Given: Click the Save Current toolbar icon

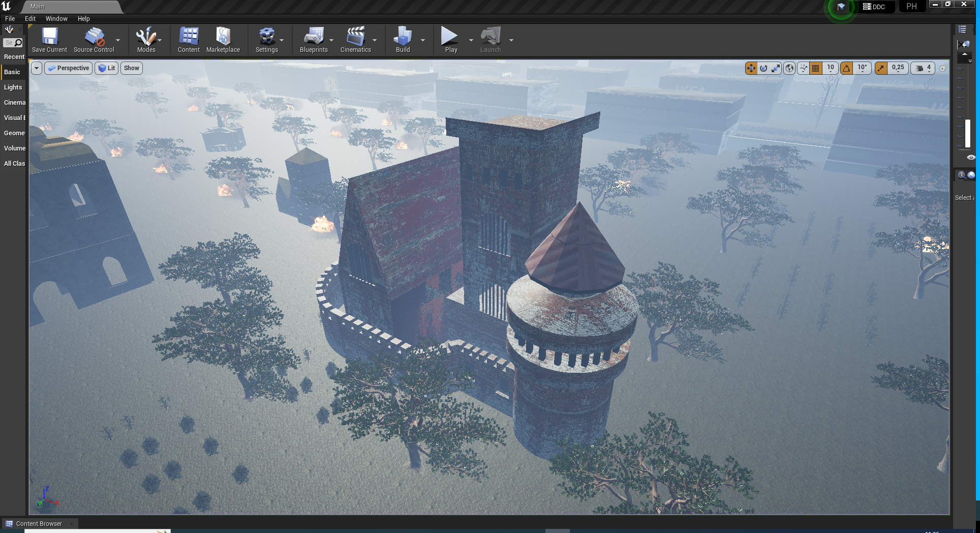Looking at the screenshot, I should coord(49,40).
